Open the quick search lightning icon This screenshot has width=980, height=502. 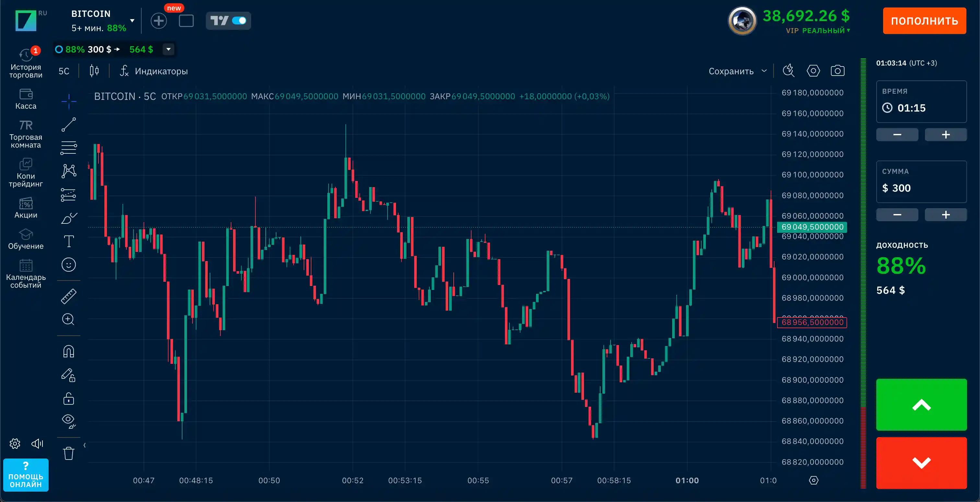click(789, 70)
